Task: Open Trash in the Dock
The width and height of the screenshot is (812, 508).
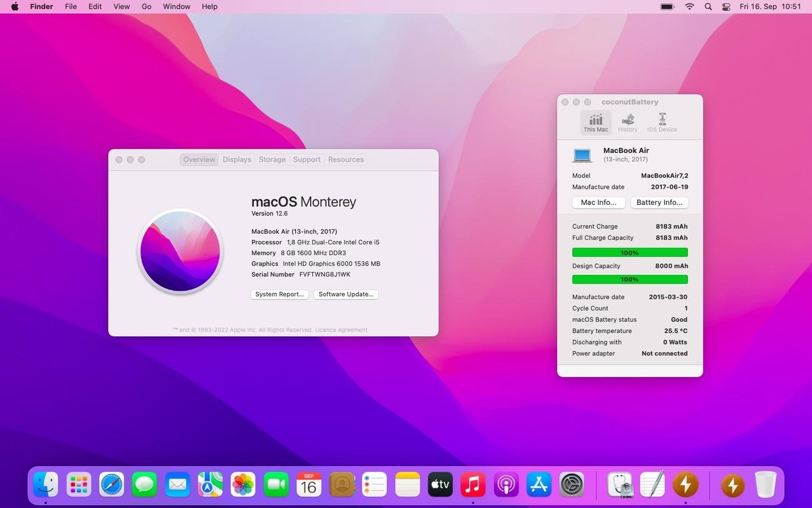Action: 766,484
